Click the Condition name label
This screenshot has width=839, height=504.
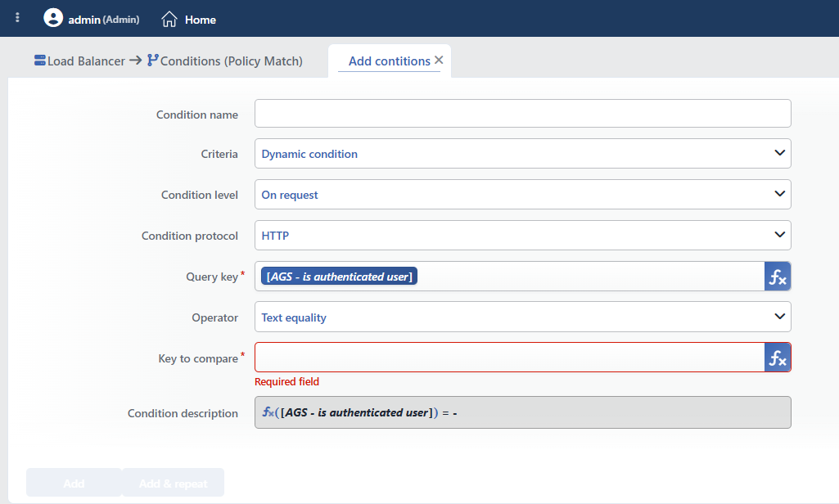pos(197,115)
